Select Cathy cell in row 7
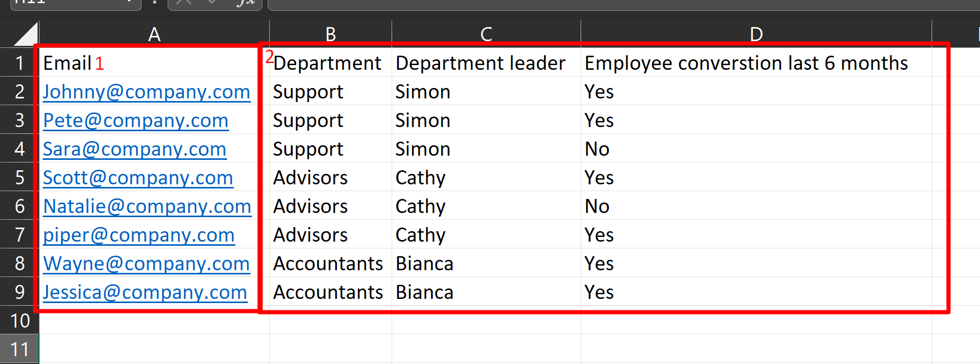This screenshot has width=980, height=364. tap(486, 234)
